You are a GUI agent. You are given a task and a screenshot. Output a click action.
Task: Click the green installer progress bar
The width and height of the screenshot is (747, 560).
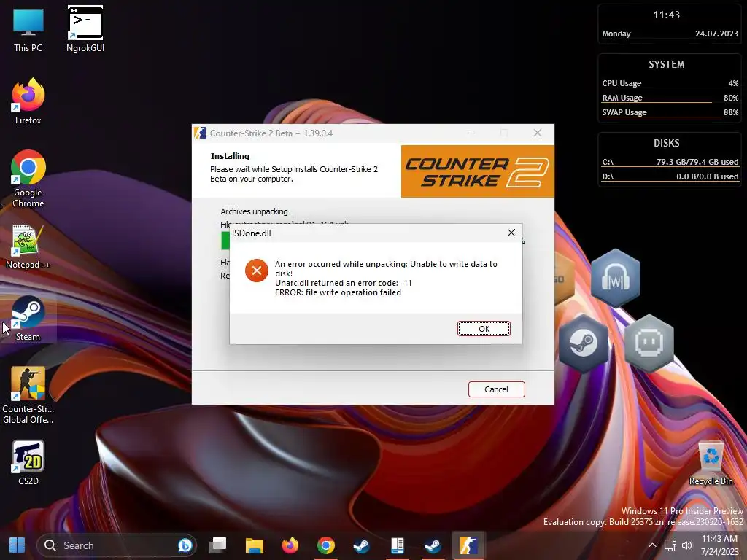(x=225, y=241)
